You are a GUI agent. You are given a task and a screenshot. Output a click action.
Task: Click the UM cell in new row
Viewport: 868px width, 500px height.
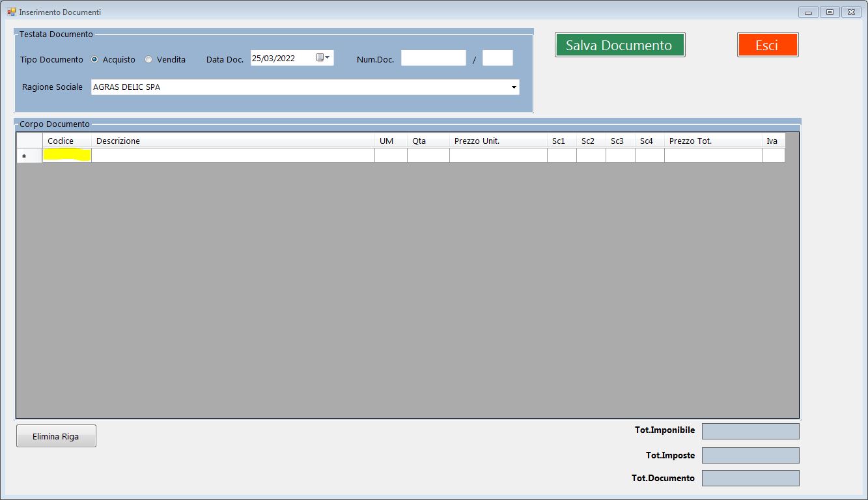point(391,155)
